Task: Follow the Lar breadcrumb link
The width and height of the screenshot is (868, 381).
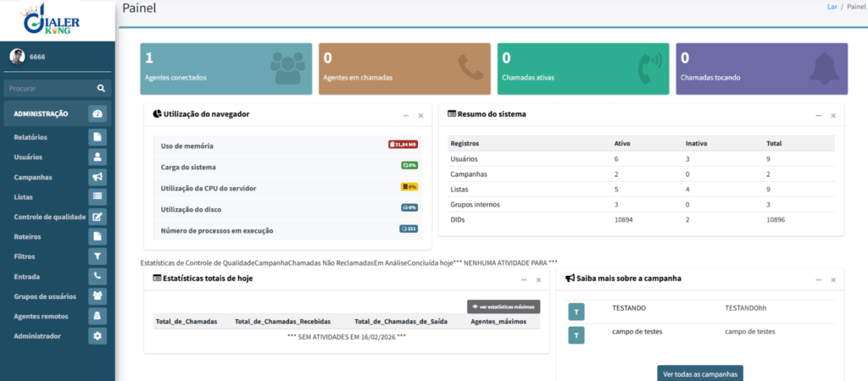Action: coord(832,7)
